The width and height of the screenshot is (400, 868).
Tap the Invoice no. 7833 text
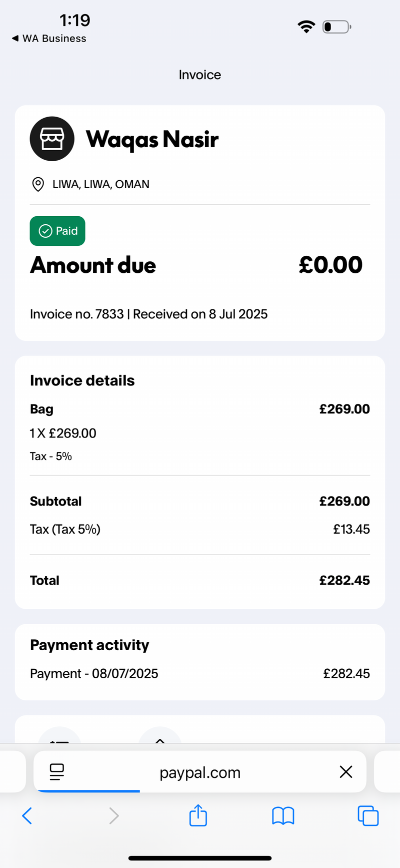pos(76,314)
